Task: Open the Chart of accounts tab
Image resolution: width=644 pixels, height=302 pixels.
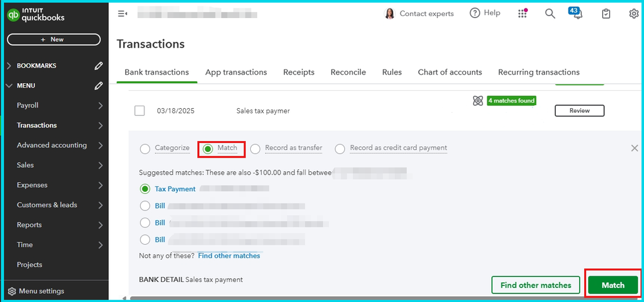Action: click(x=450, y=72)
